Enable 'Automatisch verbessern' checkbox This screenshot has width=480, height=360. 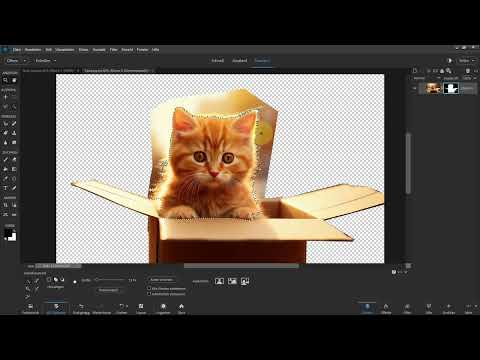click(149, 294)
